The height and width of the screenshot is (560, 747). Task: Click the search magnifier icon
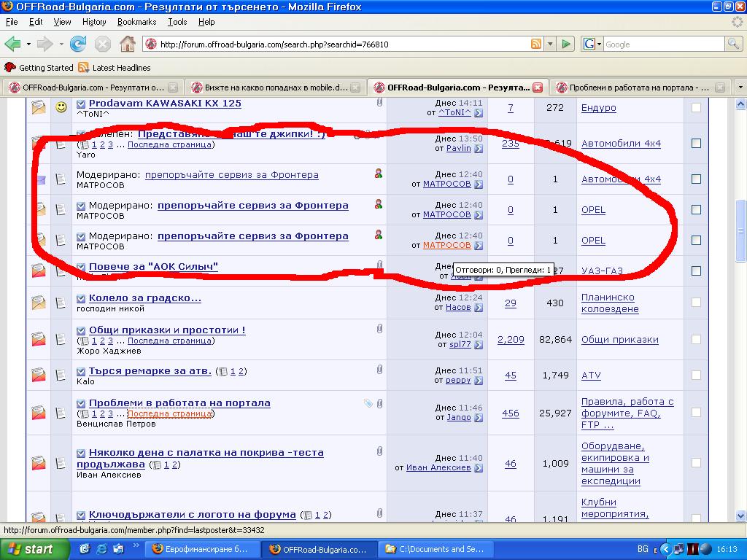point(732,44)
